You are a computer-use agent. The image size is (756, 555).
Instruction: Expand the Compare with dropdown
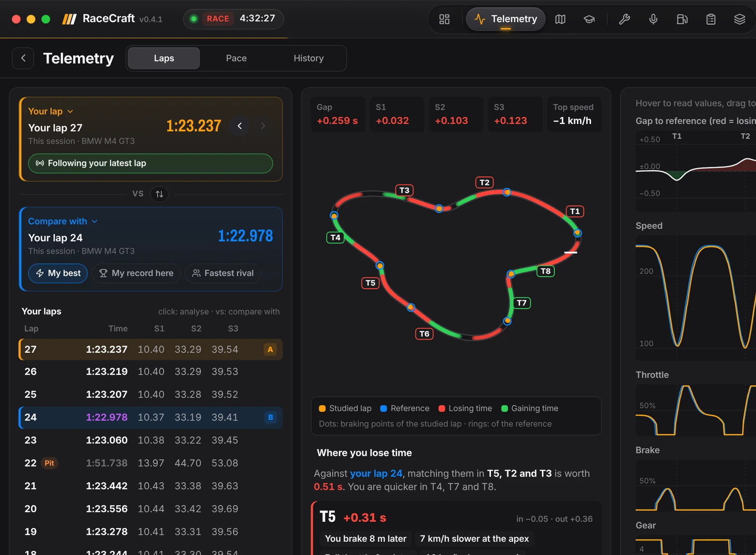(x=63, y=222)
